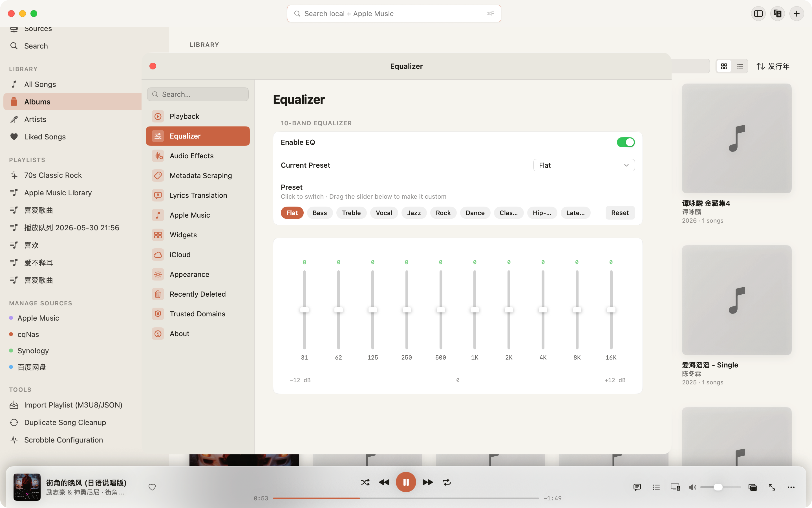812x508 pixels.
Task: Open Import Playlist (M3U8/JSON) tool
Action: pos(72,405)
